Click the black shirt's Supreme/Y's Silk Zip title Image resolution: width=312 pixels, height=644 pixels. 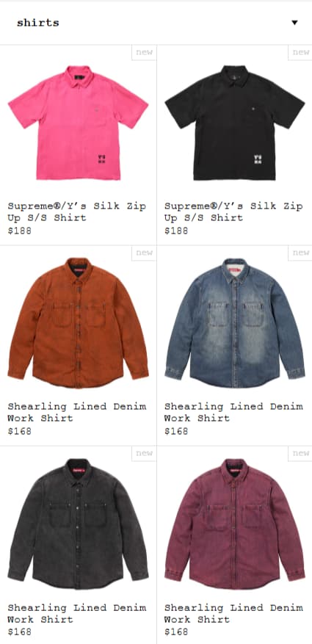pyautogui.click(x=233, y=211)
